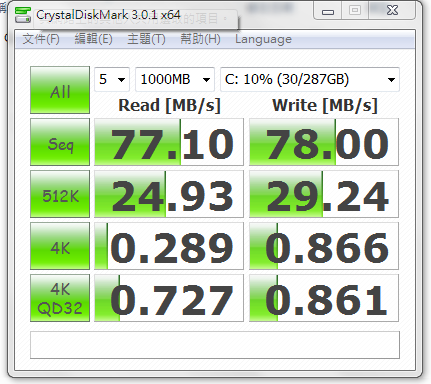The height and width of the screenshot is (384, 431).
Task: Click the empty comment field at the bottom
Action: click(x=215, y=345)
